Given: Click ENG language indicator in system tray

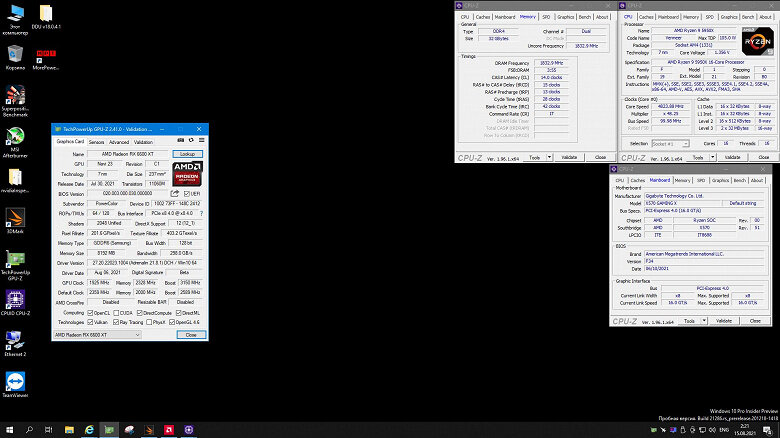Looking at the screenshot, I should pos(724,430).
